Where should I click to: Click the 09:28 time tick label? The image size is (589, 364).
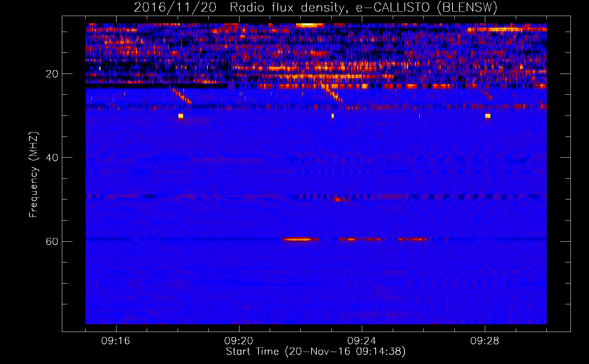coord(485,341)
